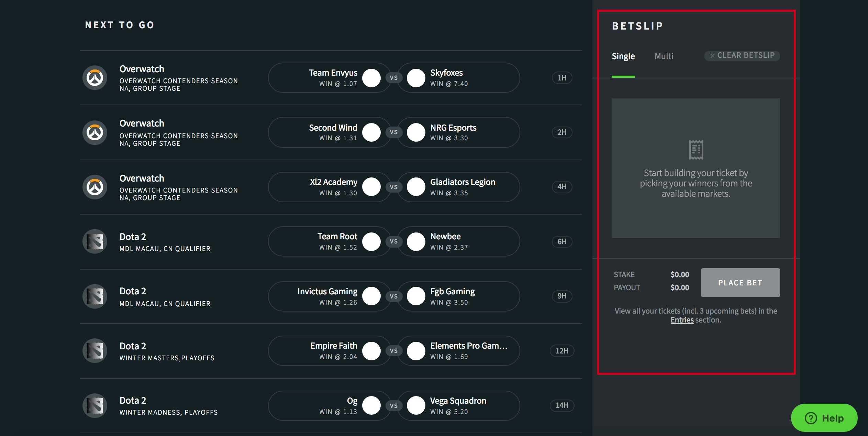Viewport: 868px width, 436px height.
Task: Click Dota 2 icon for Team Root match
Action: tap(95, 241)
